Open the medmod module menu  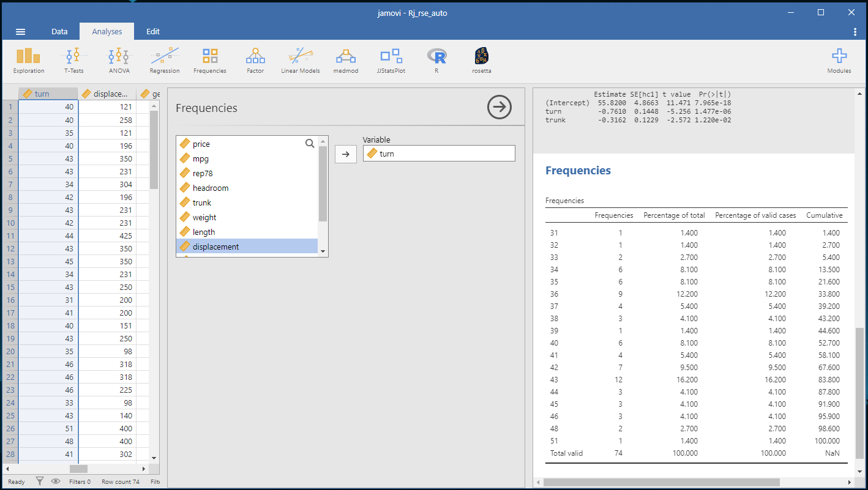[x=345, y=61]
